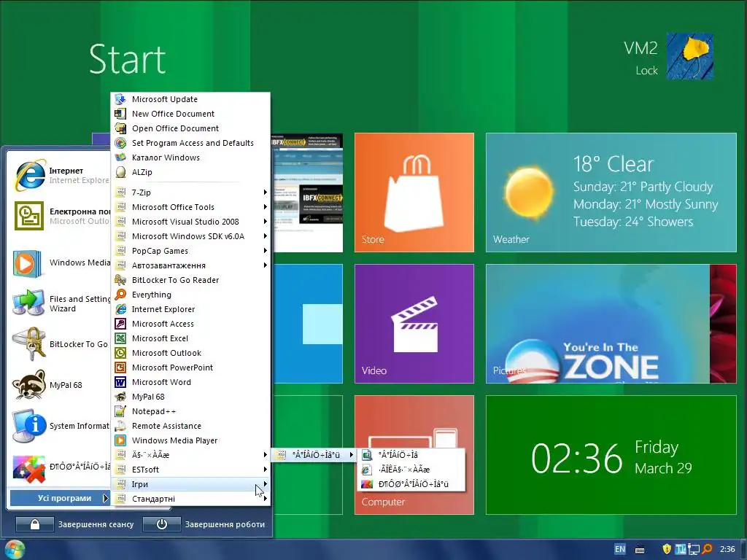Image resolution: width=747 pixels, height=560 pixels.
Task: Click Завершення роботи shutdown button
Action: pyautogui.click(x=204, y=524)
